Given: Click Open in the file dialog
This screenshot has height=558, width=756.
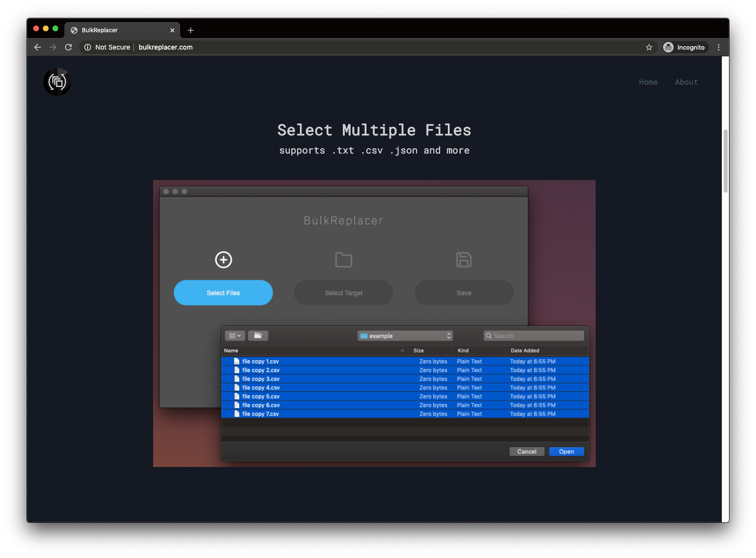Looking at the screenshot, I should pos(566,452).
